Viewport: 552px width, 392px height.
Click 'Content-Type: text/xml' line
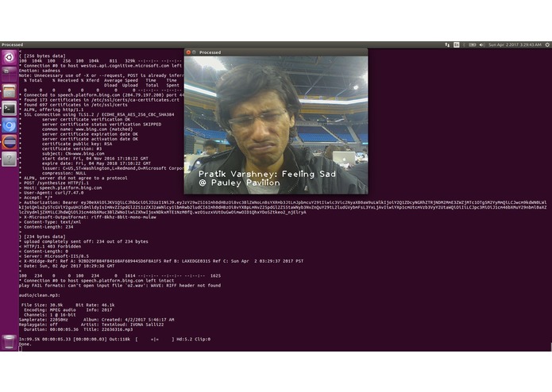pos(50,222)
